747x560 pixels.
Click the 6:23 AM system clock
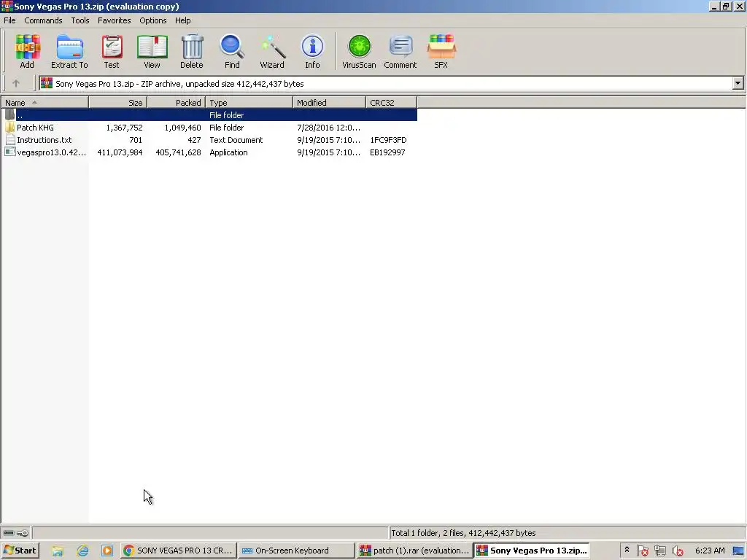(710, 551)
